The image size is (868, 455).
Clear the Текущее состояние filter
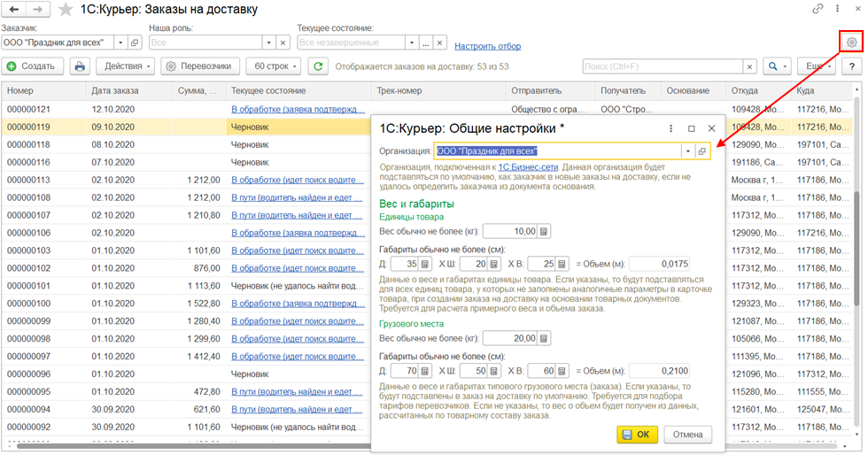pyautogui.click(x=439, y=42)
